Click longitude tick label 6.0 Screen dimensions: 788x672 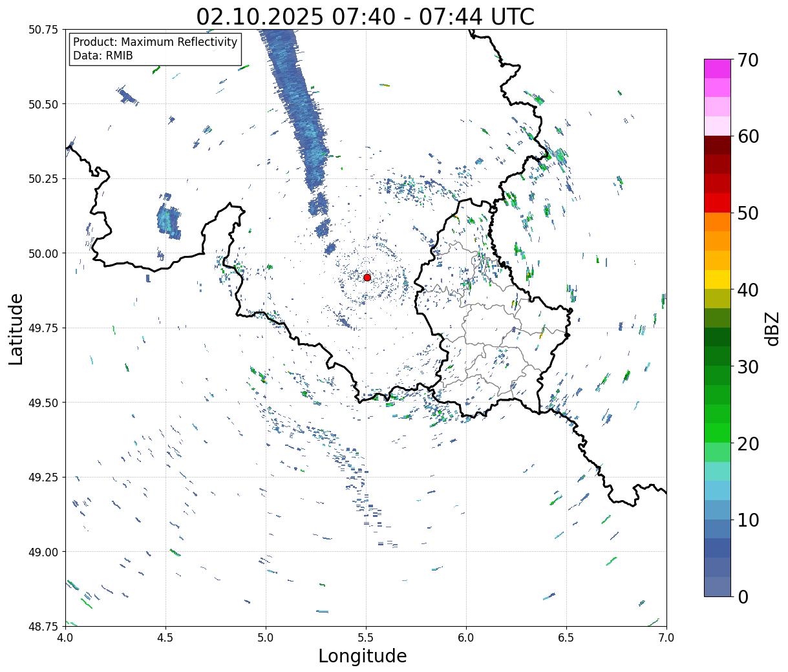point(466,638)
